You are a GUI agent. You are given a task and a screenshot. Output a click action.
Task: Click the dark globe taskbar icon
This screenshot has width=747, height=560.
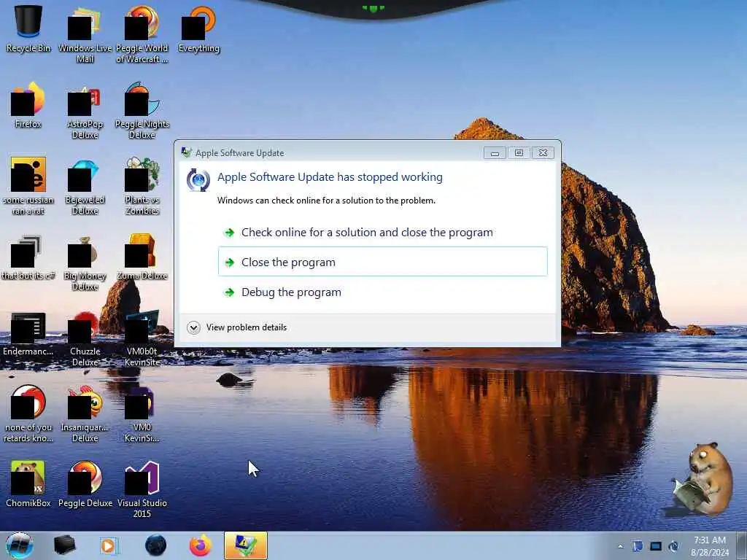[x=156, y=545]
